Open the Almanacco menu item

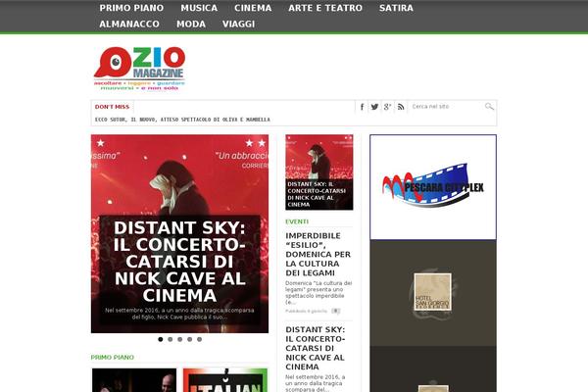(x=129, y=24)
